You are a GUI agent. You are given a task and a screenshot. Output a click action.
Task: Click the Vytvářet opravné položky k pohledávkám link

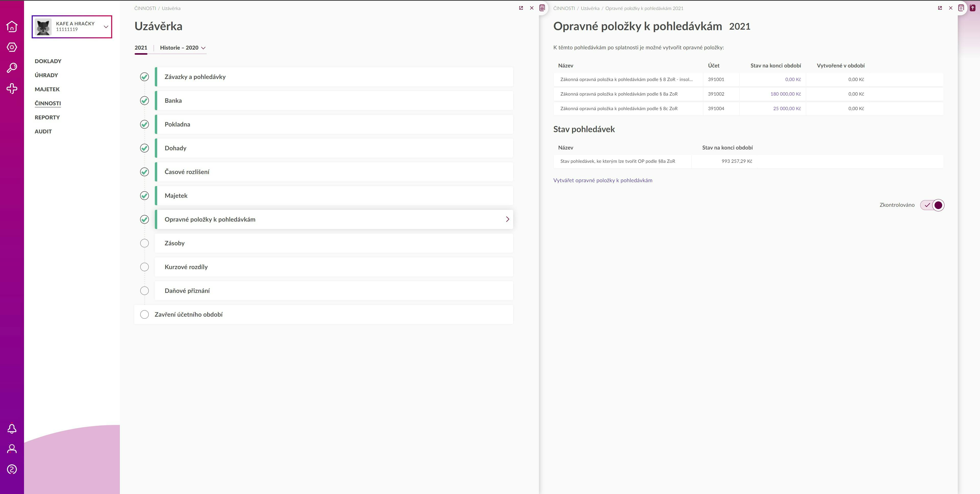(x=603, y=180)
